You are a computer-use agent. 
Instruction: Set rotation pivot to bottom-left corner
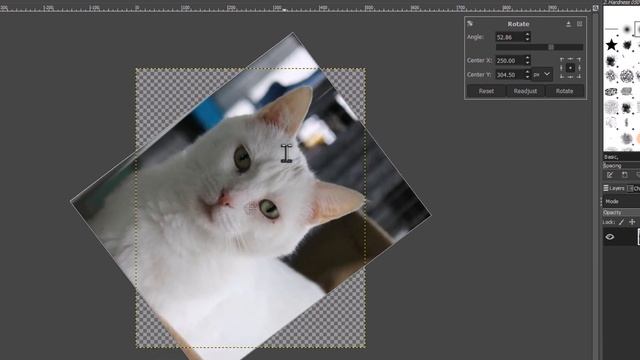[562, 76]
